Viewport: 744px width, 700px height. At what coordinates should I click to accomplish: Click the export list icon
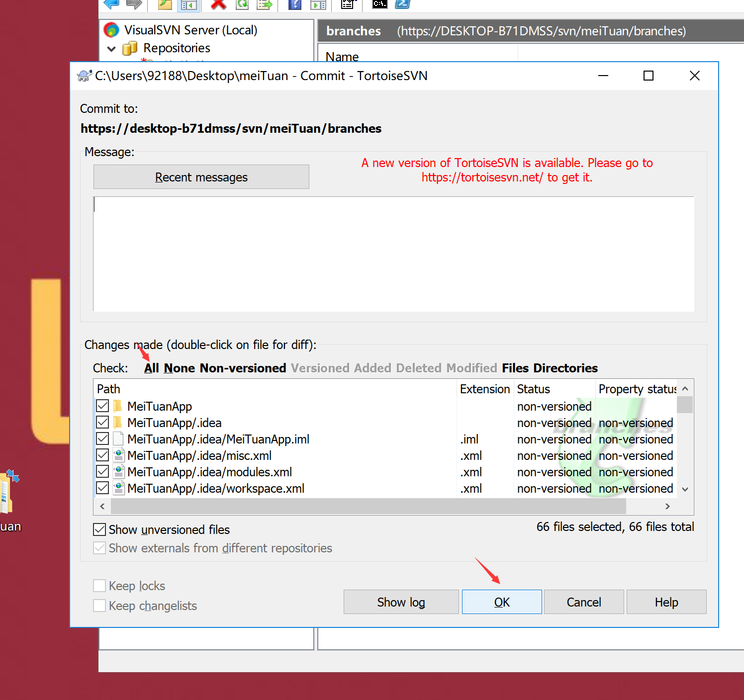(265, 4)
